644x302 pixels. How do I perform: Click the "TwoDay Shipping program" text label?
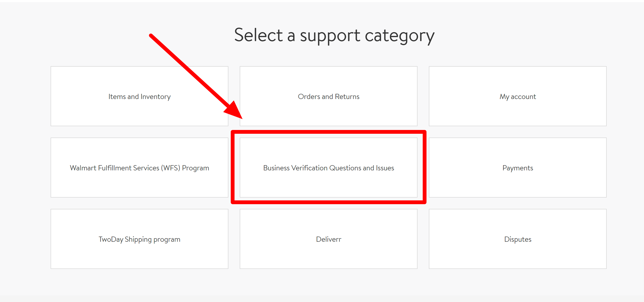[139, 240]
